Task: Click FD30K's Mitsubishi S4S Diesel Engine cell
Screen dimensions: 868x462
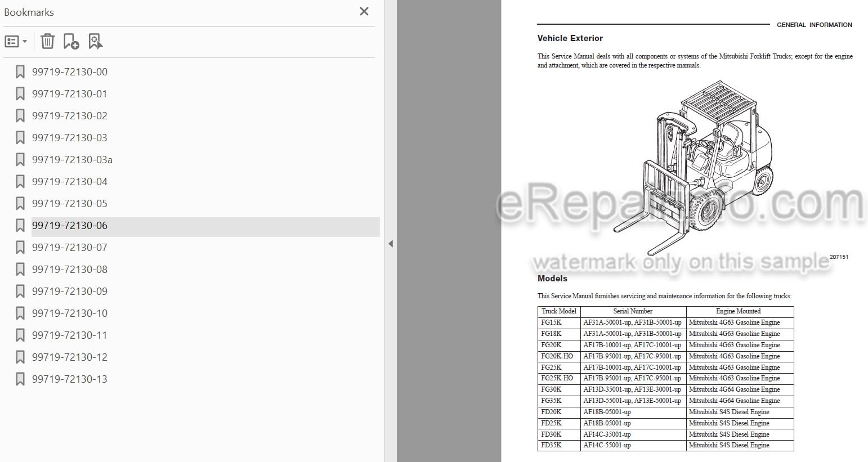Action: [x=740, y=434]
